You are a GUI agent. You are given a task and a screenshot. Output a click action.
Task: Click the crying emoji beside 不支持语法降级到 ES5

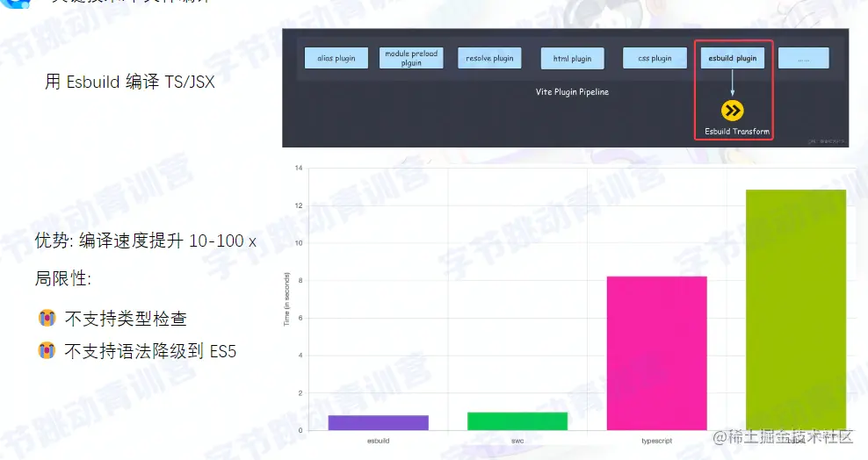coord(47,350)
